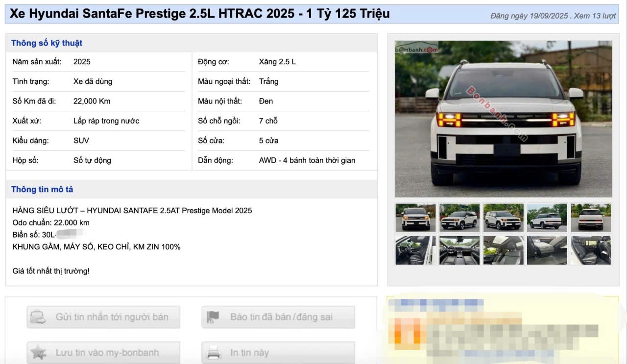Screen dimensions: 627x364
Task: Click the exterior color value 'Trắng'
Action: 268,81
